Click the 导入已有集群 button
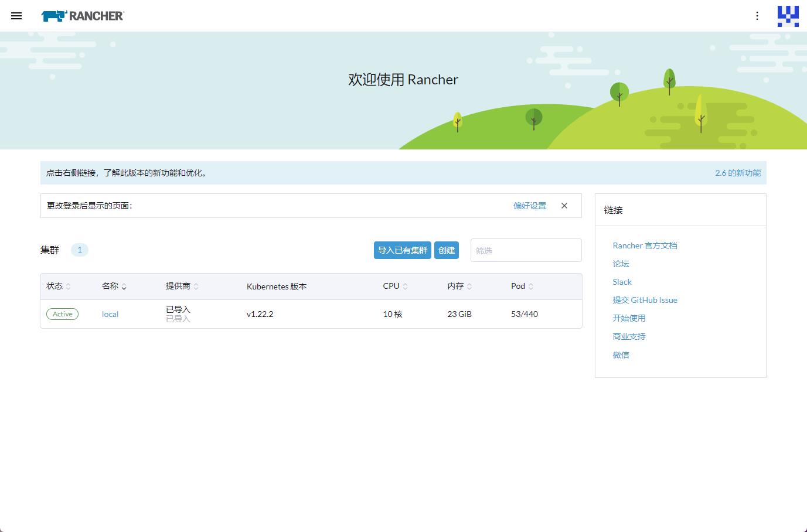The image size is (807, 532). 403,250
